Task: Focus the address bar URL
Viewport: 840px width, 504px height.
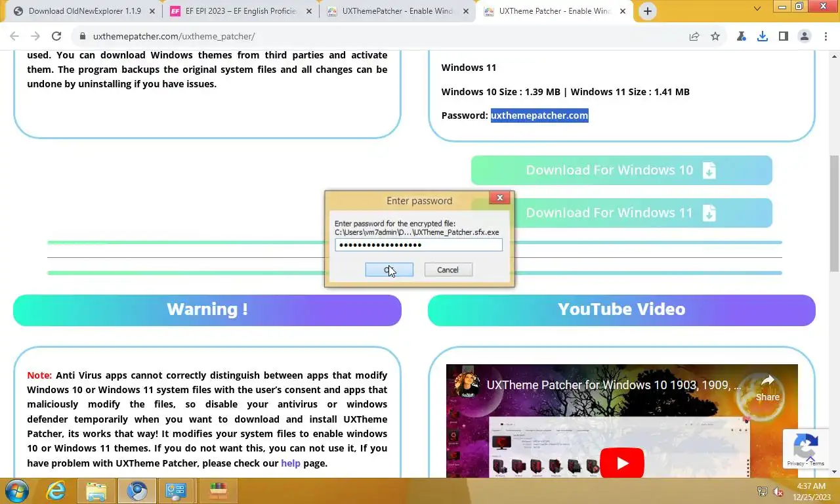Action: point(174,37)
